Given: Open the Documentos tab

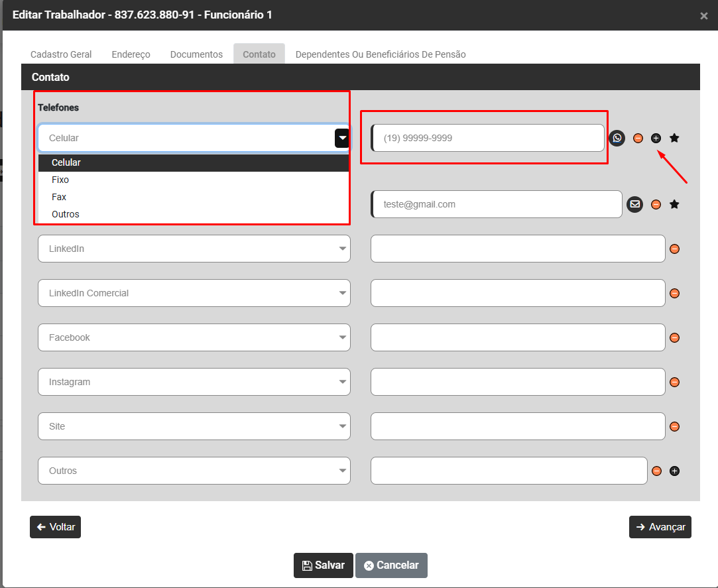Looking at the screenshot, I should [196, 54].
